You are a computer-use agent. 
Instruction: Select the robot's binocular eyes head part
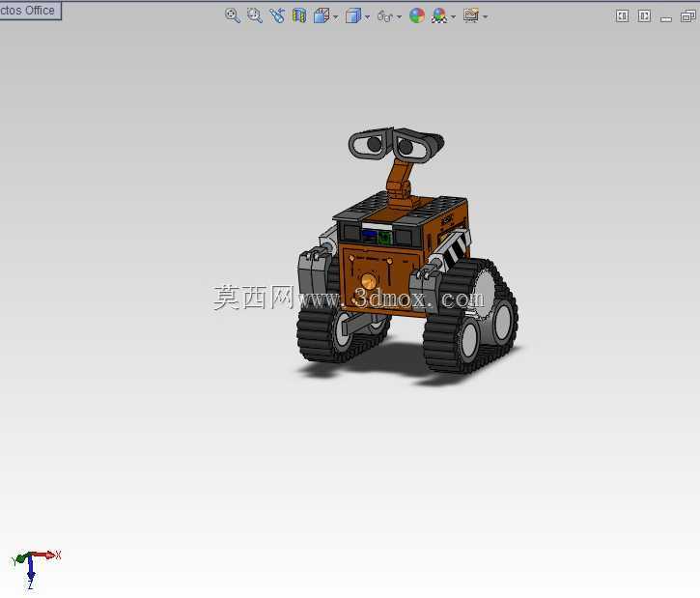396,144
